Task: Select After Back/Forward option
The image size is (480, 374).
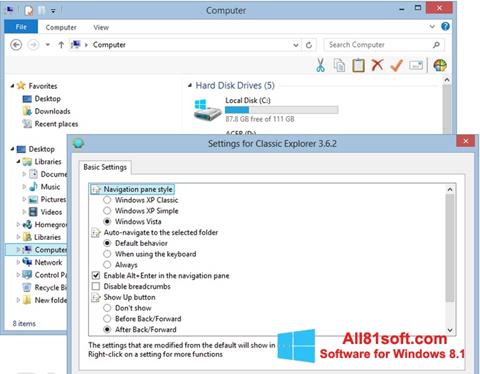Action: tap(107, 329)
